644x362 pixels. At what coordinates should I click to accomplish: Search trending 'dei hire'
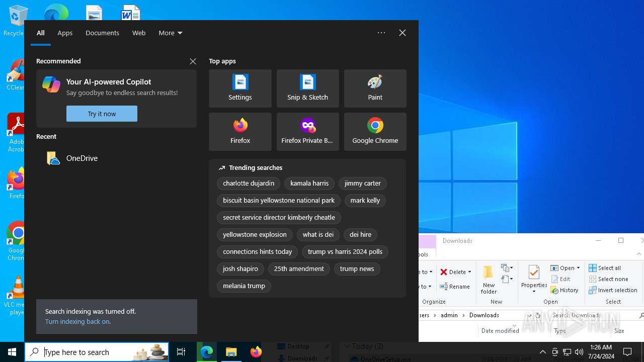(360, 235)
